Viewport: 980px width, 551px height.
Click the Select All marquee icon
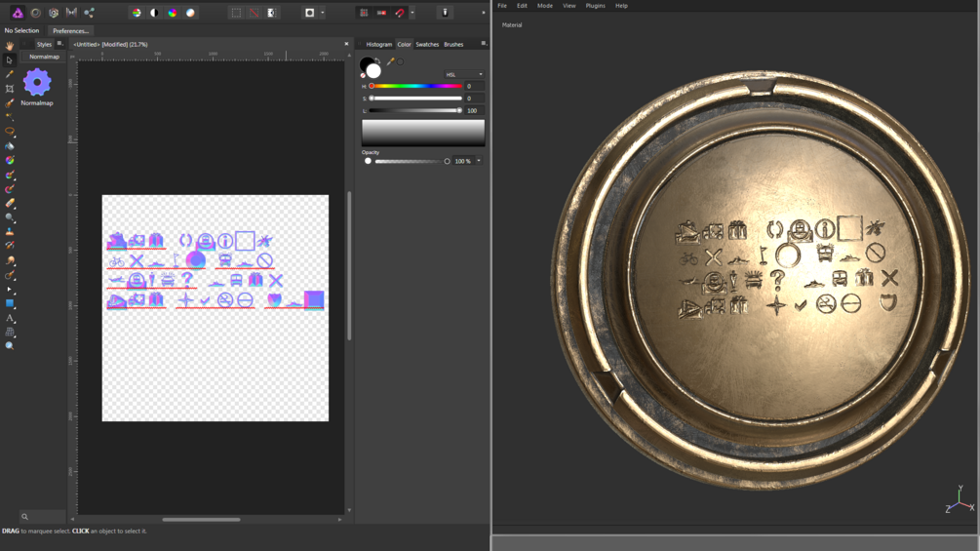tap(236, 13)
